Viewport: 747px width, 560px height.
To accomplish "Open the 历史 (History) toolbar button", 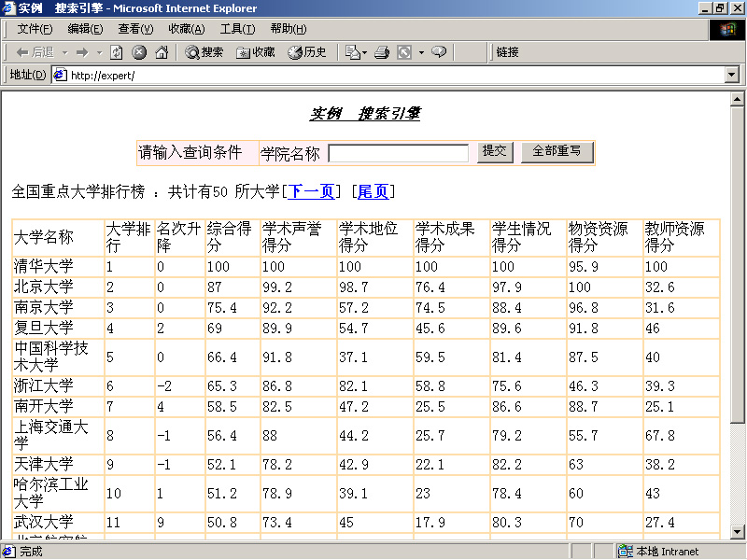I will click(307, 52).
